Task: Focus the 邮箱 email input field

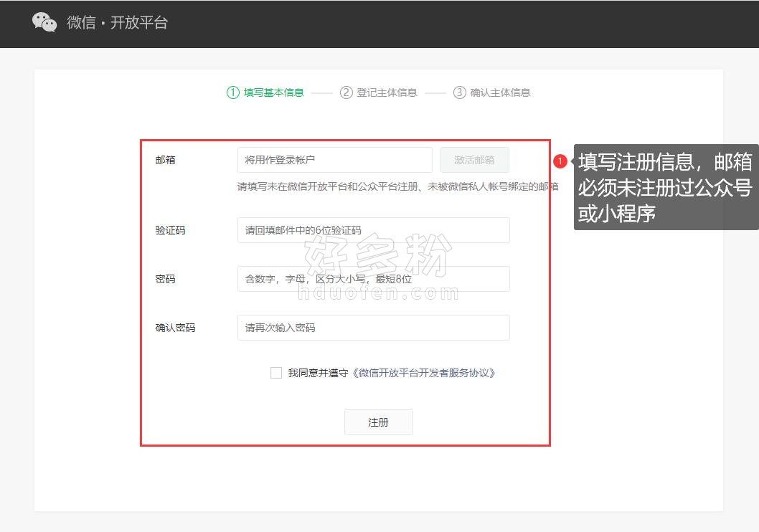Action: [x=334, y=160]
